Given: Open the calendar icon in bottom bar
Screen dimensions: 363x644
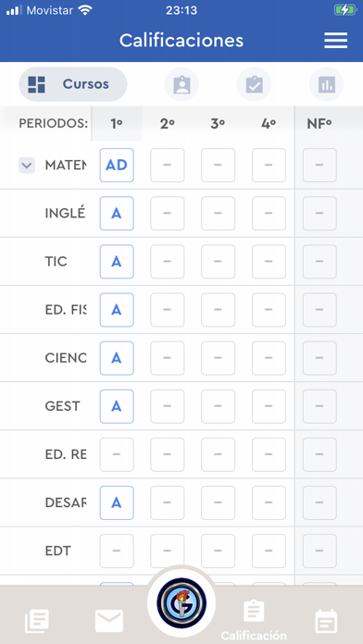Looking at the screenshot, I should pyautogui.click(x=326, y=621).
